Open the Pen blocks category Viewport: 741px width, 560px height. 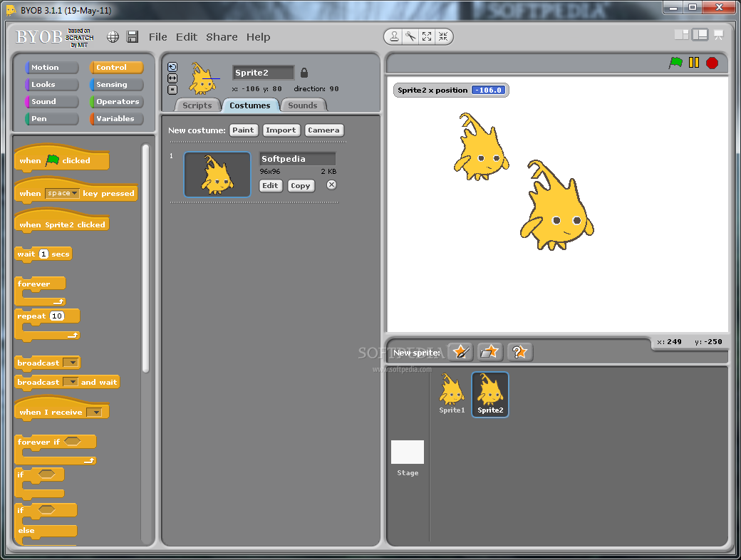pyautogui.click(x=51, y=118)
